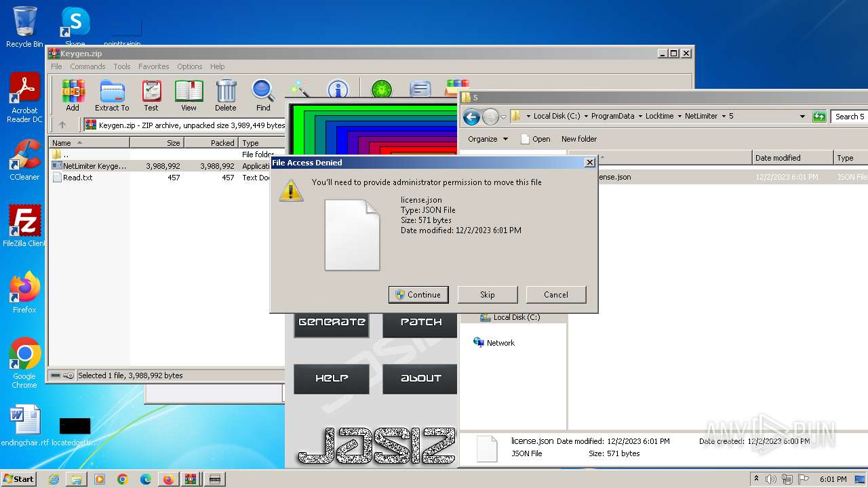Click Windows Media Player taskbar icon
The height and width of the screenshot is (488, 868).
point(100,479)
